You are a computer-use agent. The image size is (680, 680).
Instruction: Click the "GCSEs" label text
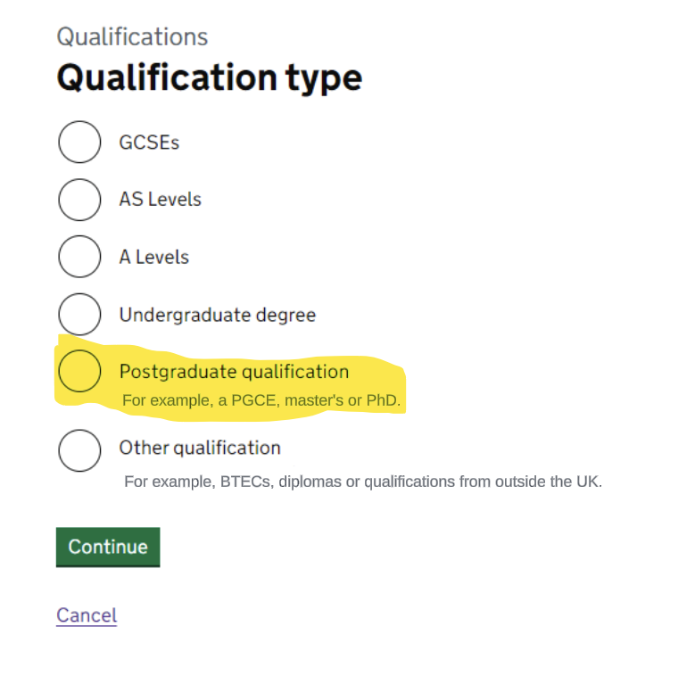149,142
